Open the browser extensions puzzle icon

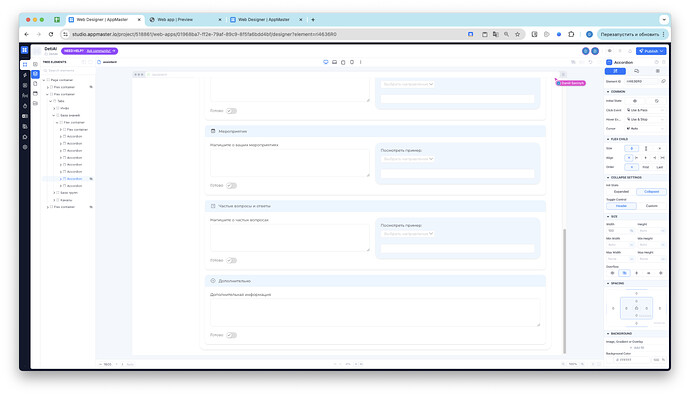pyautogui.click(x=571, y=34)
